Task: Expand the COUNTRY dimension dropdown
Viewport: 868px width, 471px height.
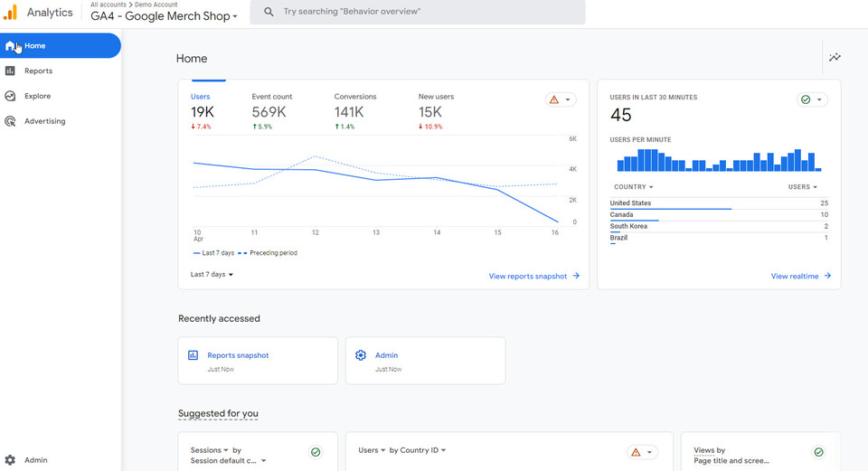Action: [x=633, y=187]
